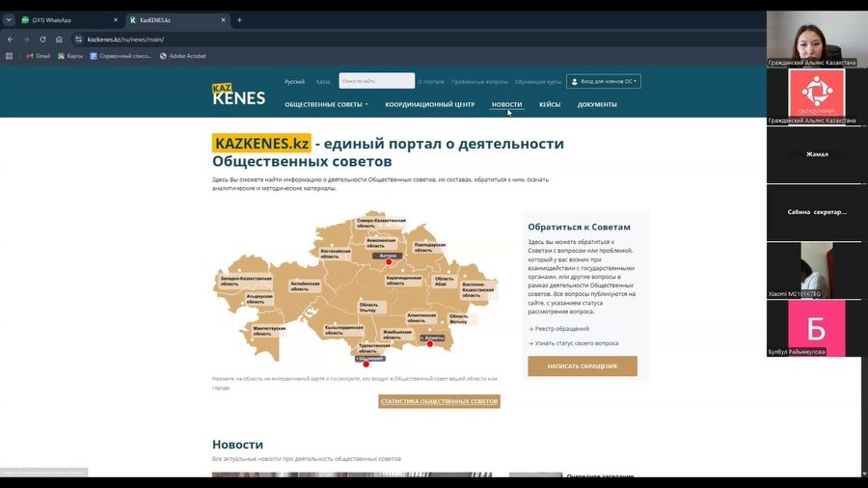
Task: Open a new browser tab
Action: pyautogui.click(x=239, y=20)
